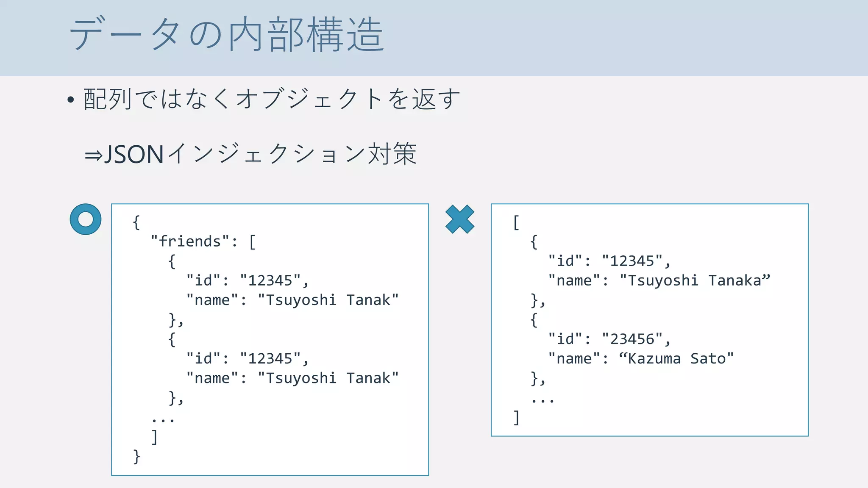Click "id": "12345", in the right code box
The image size is (868, 488).
coord(609,261)
